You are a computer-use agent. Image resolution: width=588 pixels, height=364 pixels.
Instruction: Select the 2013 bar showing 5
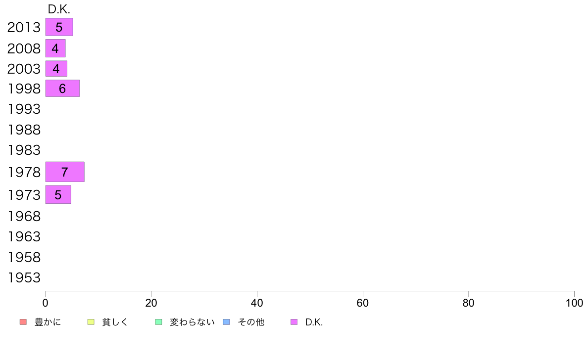click(59, 27)
